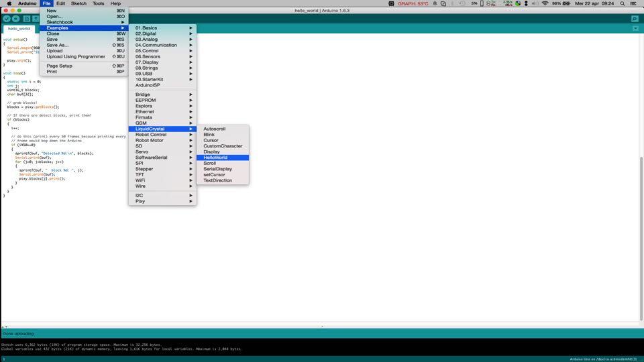This screenshot has height=362, width=644.
Task: Choose Upload Using Programmer
Action: pyautogui.click(x=84, y=56)
